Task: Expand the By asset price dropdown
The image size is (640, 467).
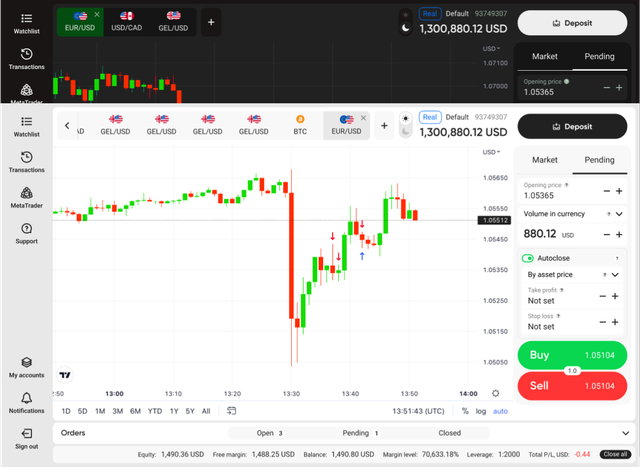Action: tap(615, 275)
